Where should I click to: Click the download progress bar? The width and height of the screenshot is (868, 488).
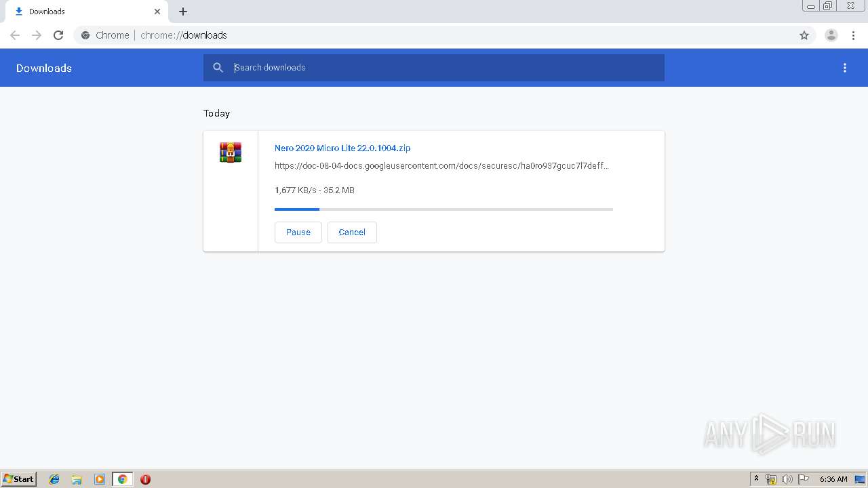pos(443,209)
